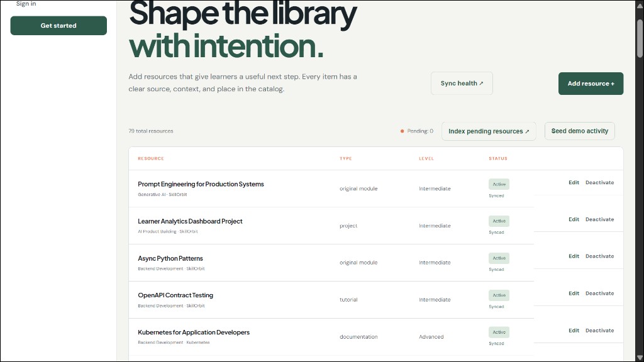Edit Prompt Engineering for Production Systems
The height and width of the screenshot is (362, 644).
(574, 183)
